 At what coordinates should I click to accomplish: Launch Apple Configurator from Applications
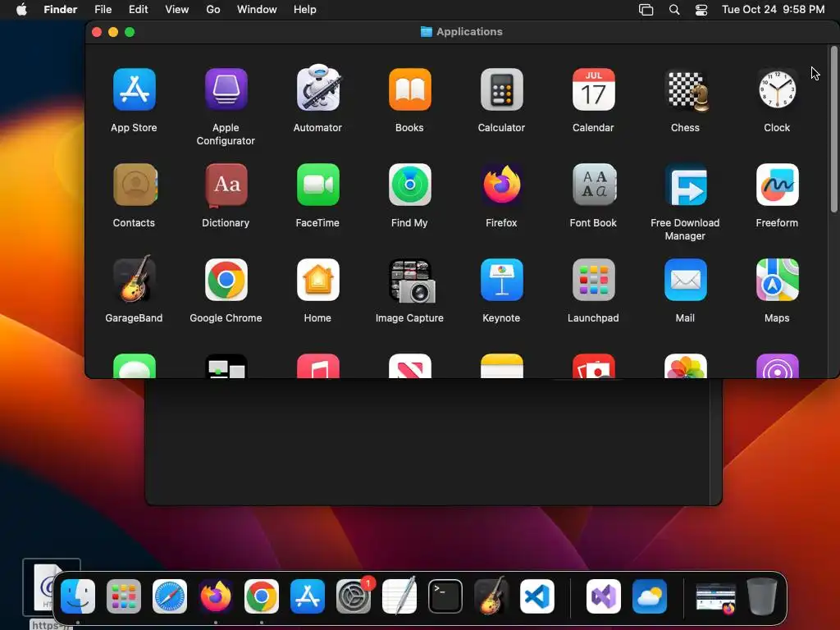(x=226, y=89)
